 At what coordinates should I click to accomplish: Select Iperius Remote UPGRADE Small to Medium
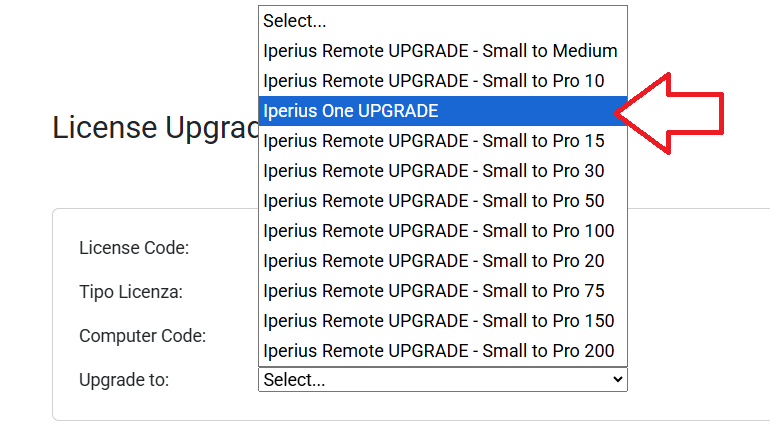(442, 51)
